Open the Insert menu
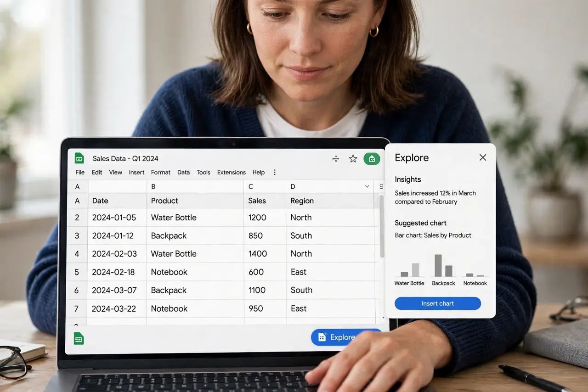Screen dimensions: 588x392 pos(136,173)
